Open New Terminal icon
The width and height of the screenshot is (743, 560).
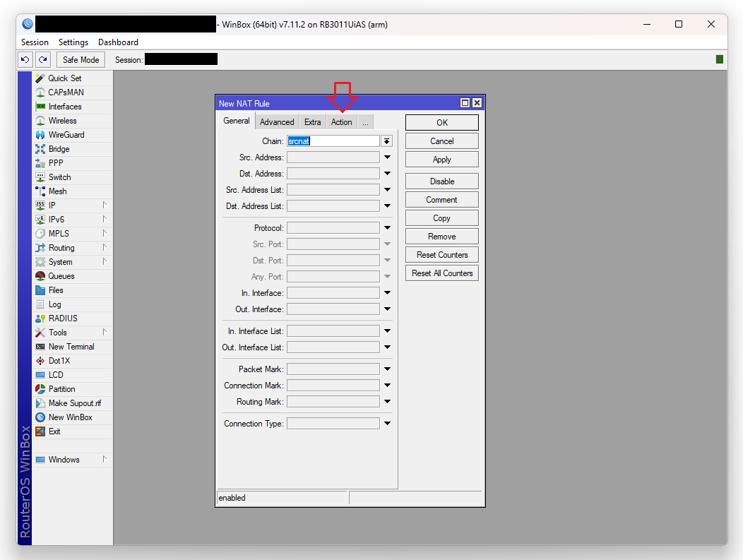[x=40, y=347]
